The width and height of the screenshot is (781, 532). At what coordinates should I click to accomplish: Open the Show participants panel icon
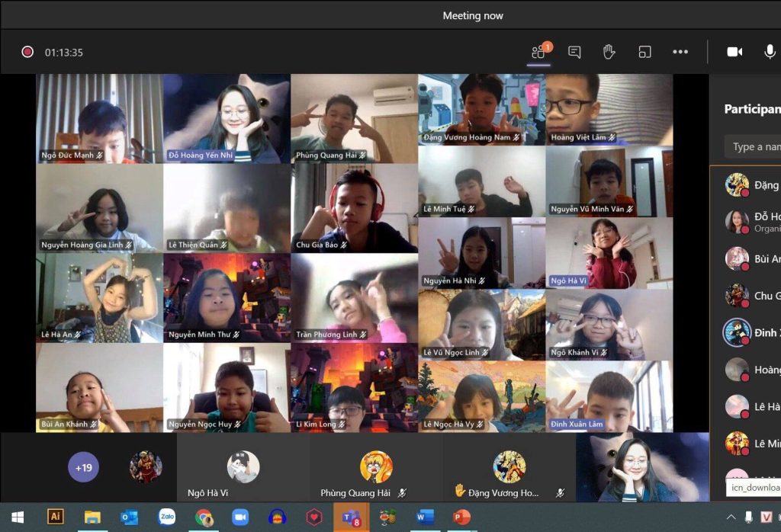pos(540,52)
